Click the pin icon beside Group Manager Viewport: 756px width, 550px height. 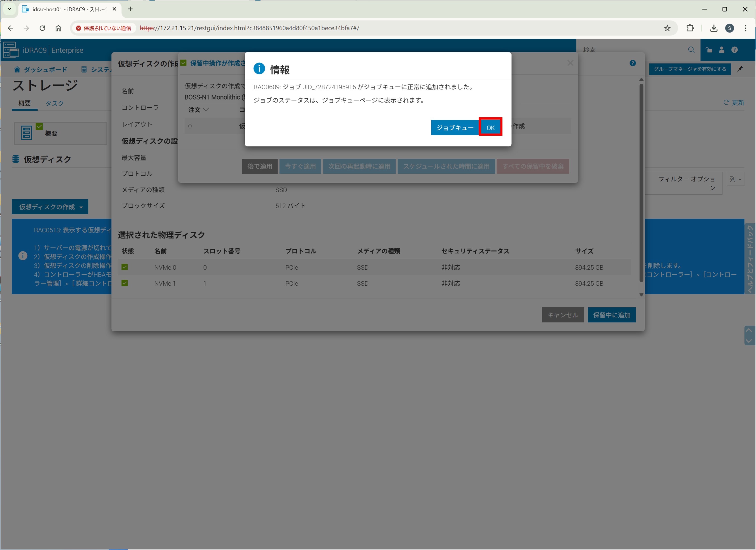(740, 69)
